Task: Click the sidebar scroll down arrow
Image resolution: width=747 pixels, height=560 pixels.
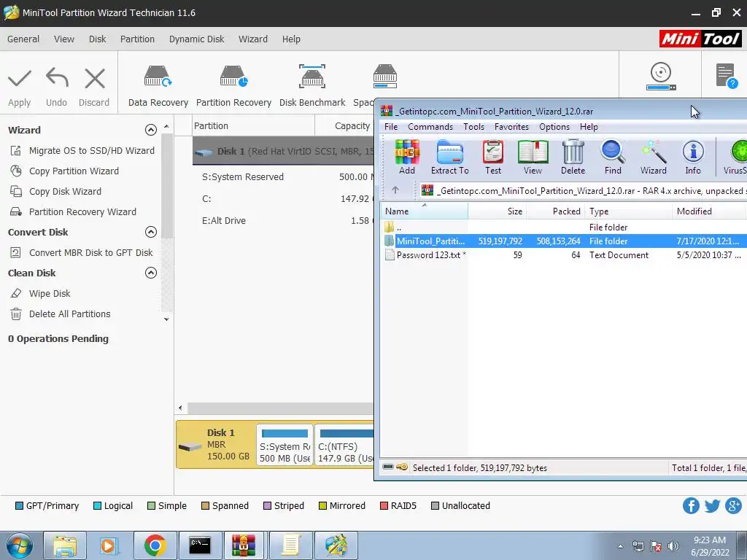Action: point(166,319)
